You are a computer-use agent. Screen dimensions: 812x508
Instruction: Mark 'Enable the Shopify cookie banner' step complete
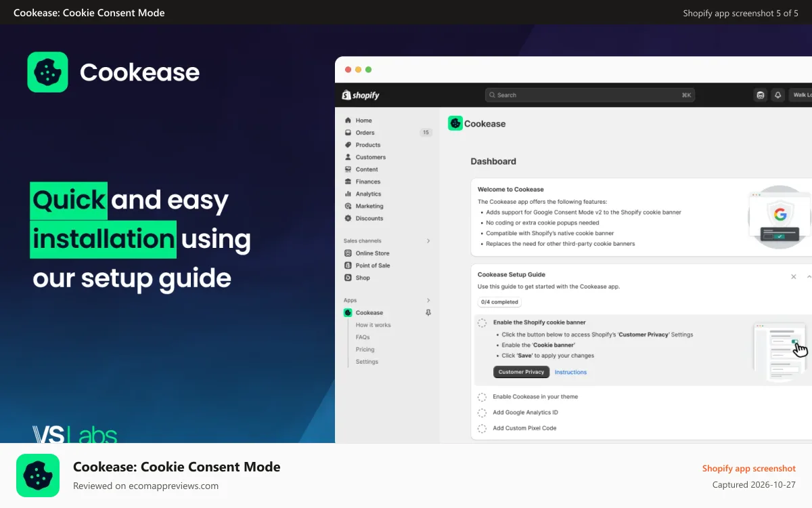(x=482, y=323)
